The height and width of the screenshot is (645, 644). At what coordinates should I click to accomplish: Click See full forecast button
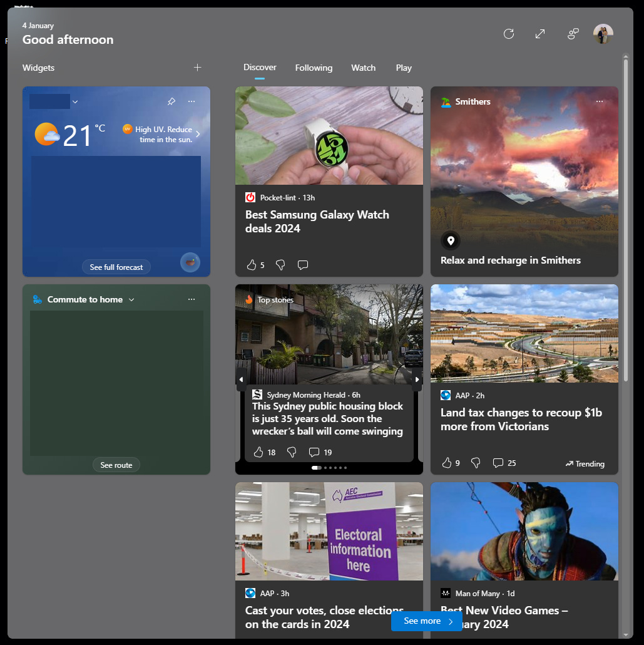[x=116, y=267]
